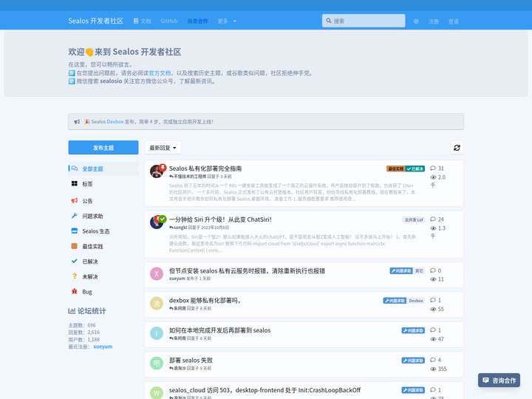Open the Sealos 开发者社区 home link
The image size is (532, 399).
[x=95, y=21]
